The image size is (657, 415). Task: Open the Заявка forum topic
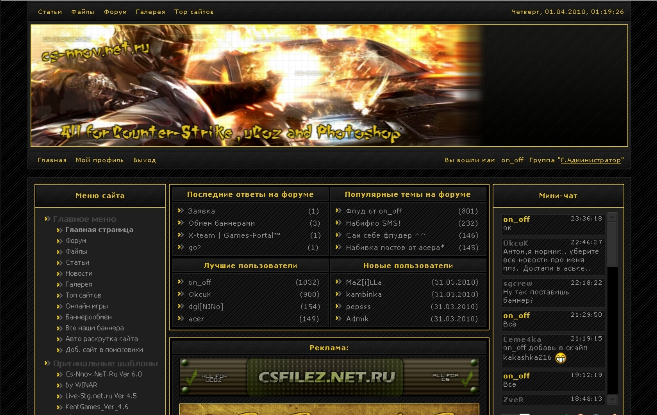click(x=202, y=211)
